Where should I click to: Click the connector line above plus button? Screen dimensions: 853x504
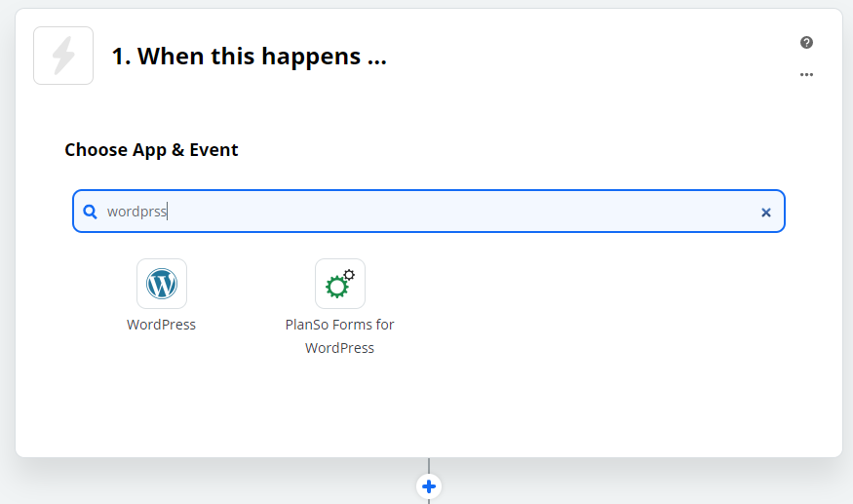429,465
